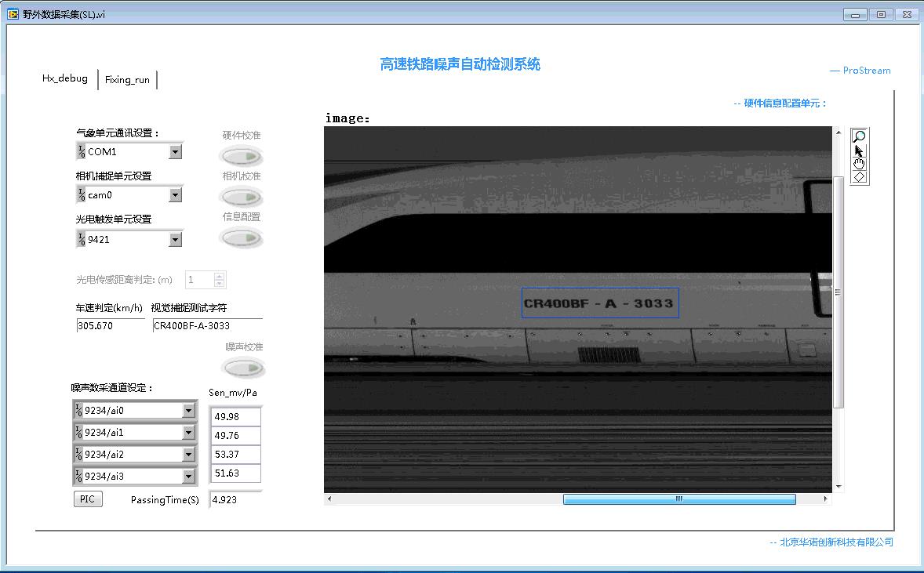Screen dimensions: 924x573
Task: Click the PIC button
Action: point(88,499)
